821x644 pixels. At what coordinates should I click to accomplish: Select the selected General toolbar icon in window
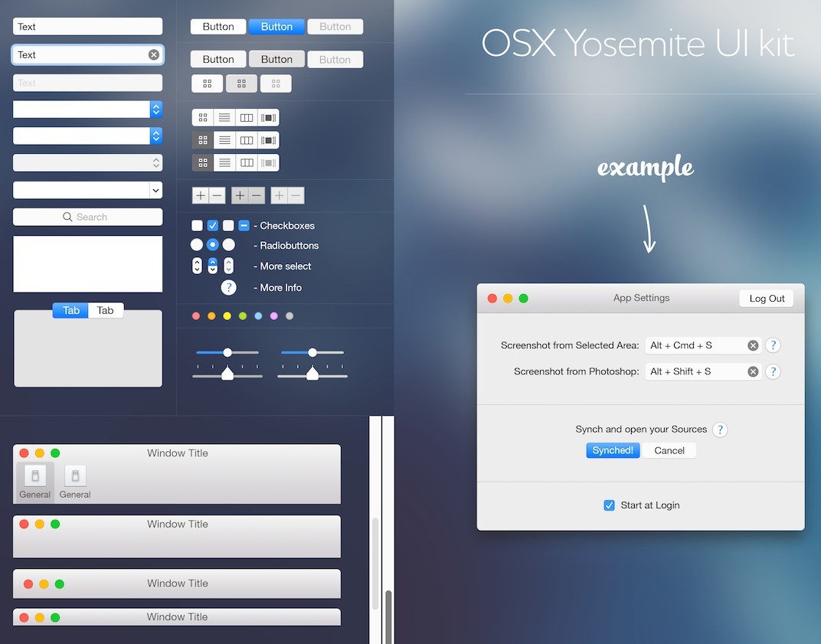coord(35,481)
